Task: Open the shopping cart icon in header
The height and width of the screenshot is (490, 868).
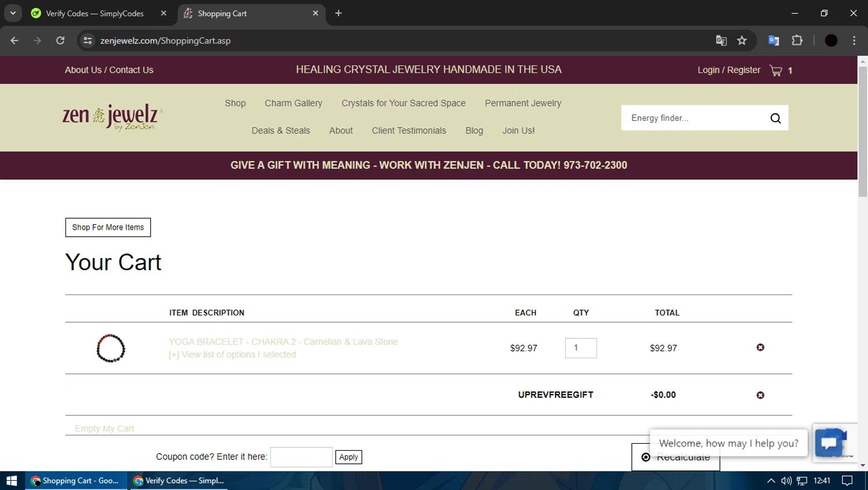Action: [x=776, y=71]
